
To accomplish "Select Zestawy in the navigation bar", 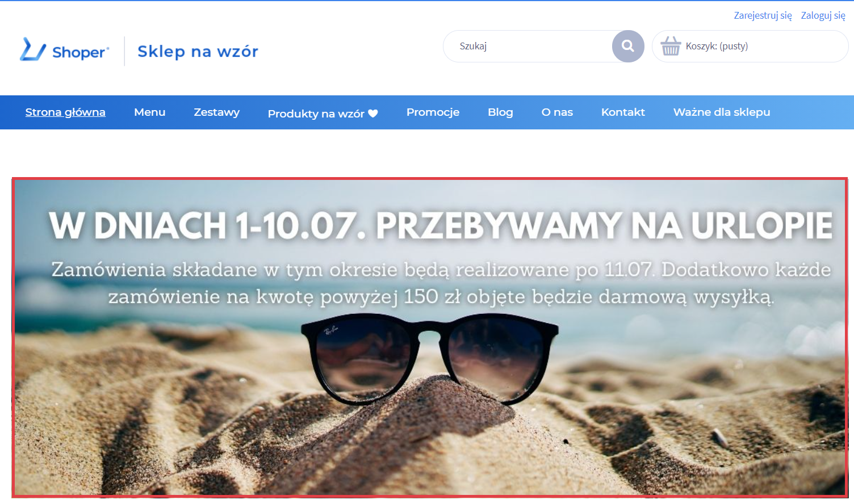I will [x=217, y=112].
